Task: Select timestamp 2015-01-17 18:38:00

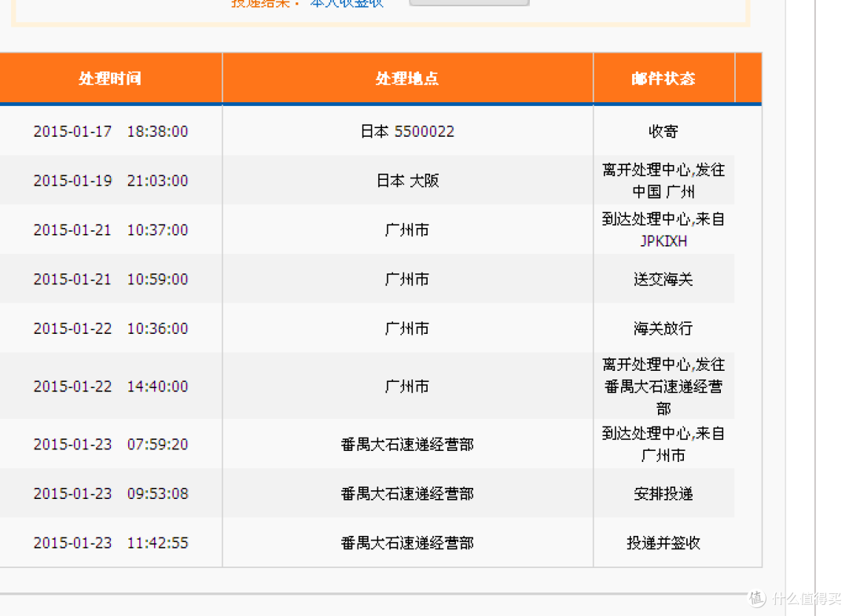Action: point(111,131)
